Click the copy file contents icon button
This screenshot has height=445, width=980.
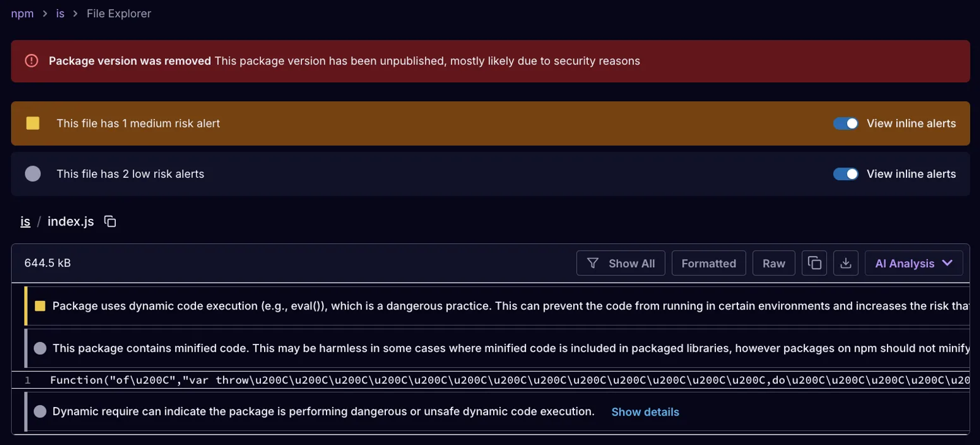click(814, 263)
